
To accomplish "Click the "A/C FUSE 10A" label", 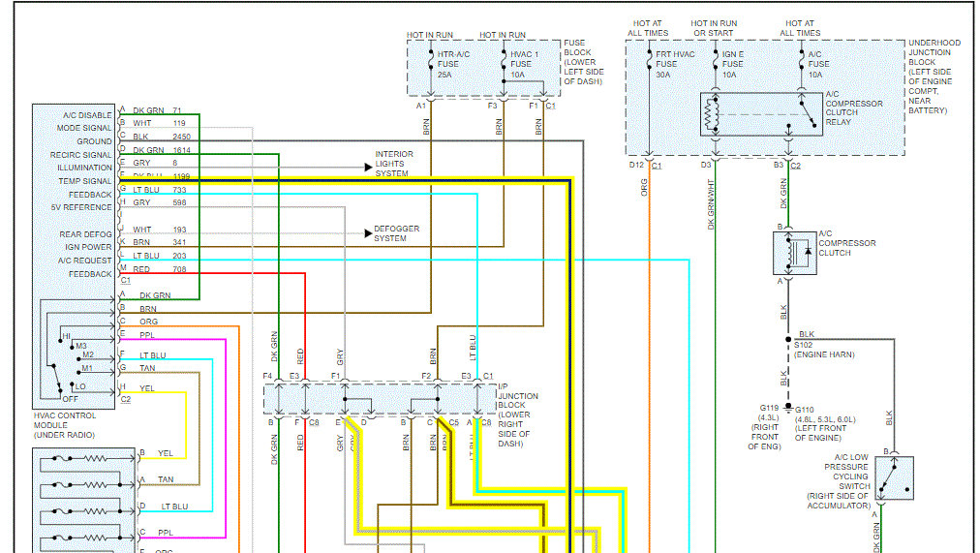I will click(x=818, y=64).
